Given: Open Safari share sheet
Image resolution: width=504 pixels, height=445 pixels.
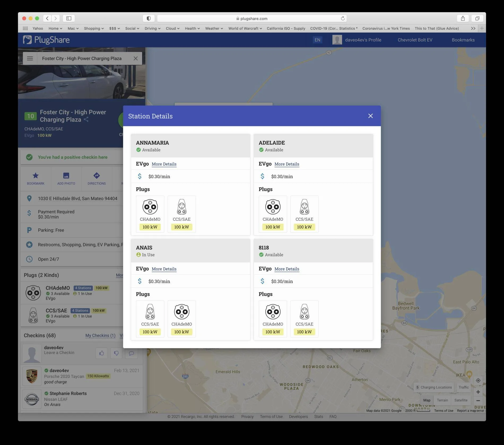Looking at the screenshot, I should coord(463,18).
